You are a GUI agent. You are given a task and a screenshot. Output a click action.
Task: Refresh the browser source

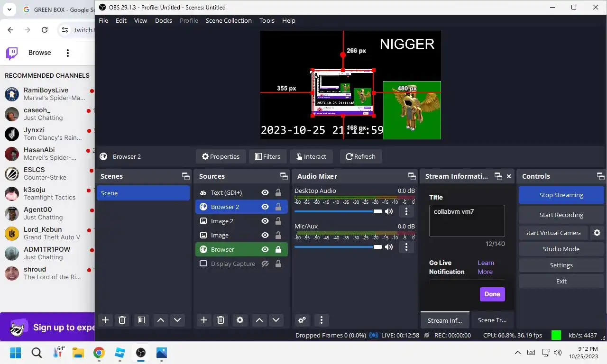360,156
